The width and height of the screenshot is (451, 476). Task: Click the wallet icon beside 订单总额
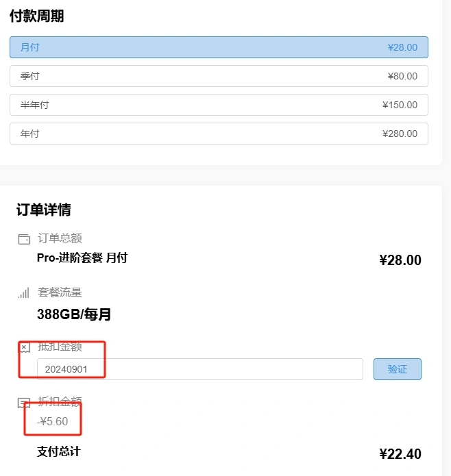tap(24, 239)
